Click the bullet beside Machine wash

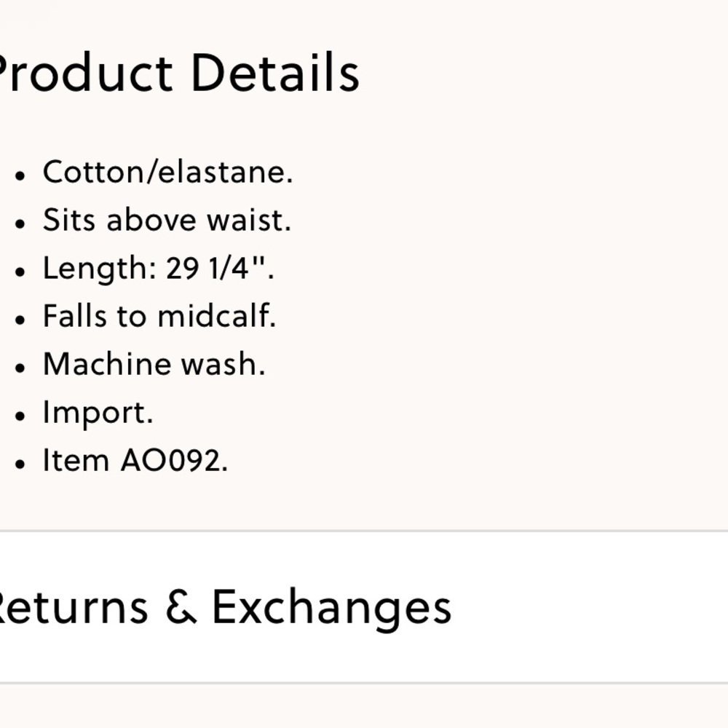click(x=20, y=368)
